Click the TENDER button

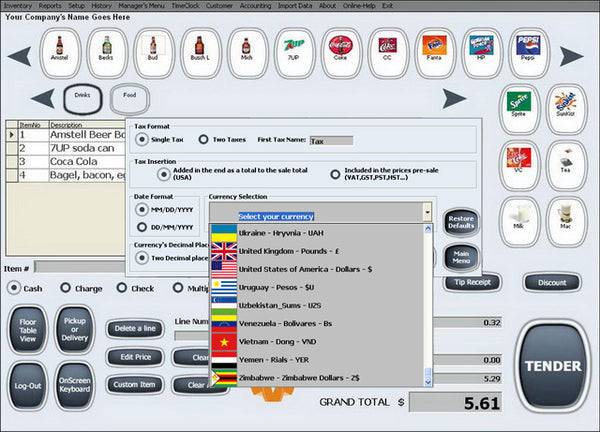553,366
